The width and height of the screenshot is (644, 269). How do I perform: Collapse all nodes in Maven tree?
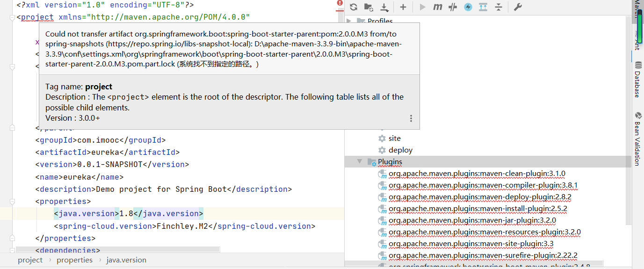pyautogui.click(x=499, y=7)
